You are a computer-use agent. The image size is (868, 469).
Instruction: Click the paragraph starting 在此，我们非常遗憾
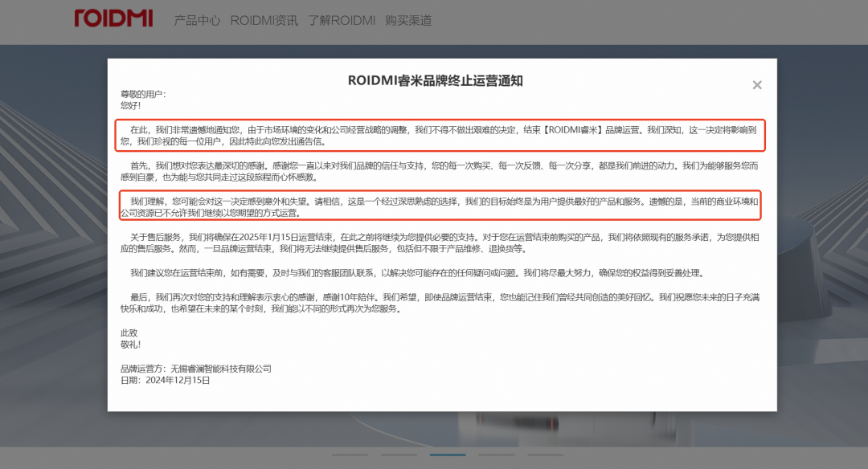click(439, 136)
